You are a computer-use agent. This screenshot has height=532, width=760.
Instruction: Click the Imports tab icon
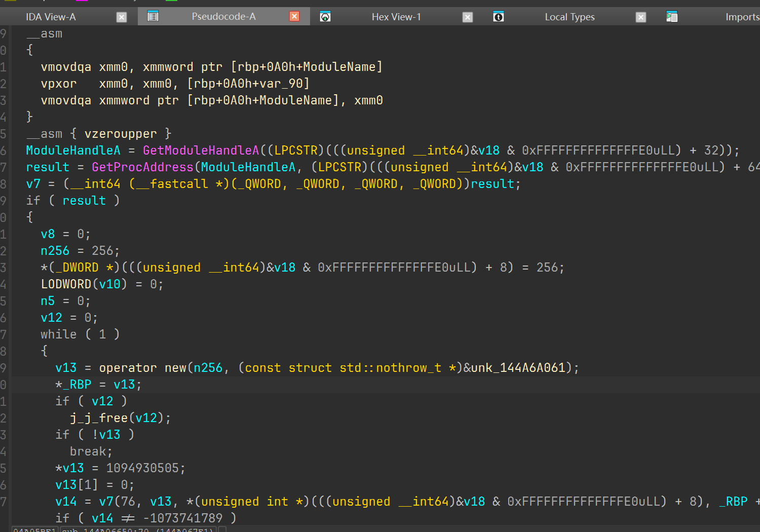click(x=672, y=17)
